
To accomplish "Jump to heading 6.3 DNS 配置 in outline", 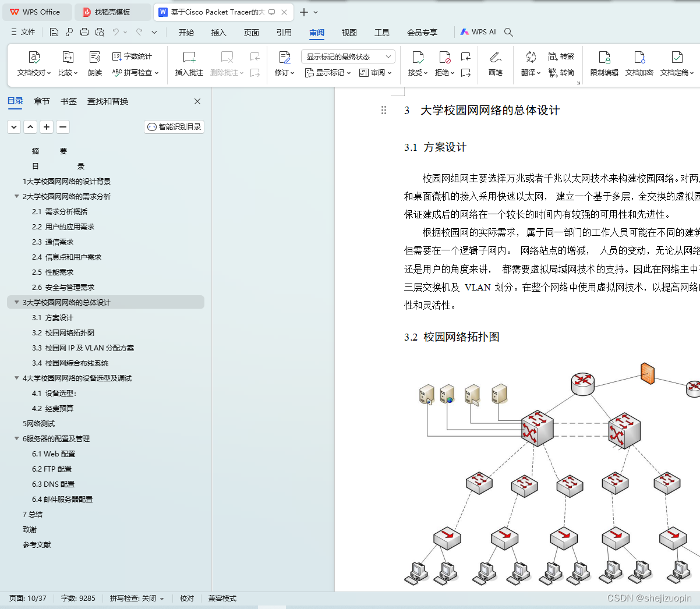I will [x=53, y=484].
